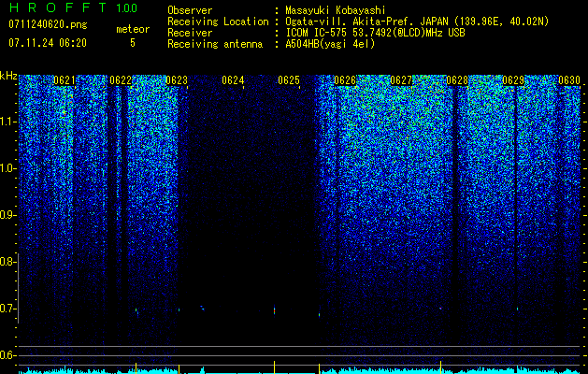
Task: Click the filename 0711240620.png
Action: [x=48, y=24]
